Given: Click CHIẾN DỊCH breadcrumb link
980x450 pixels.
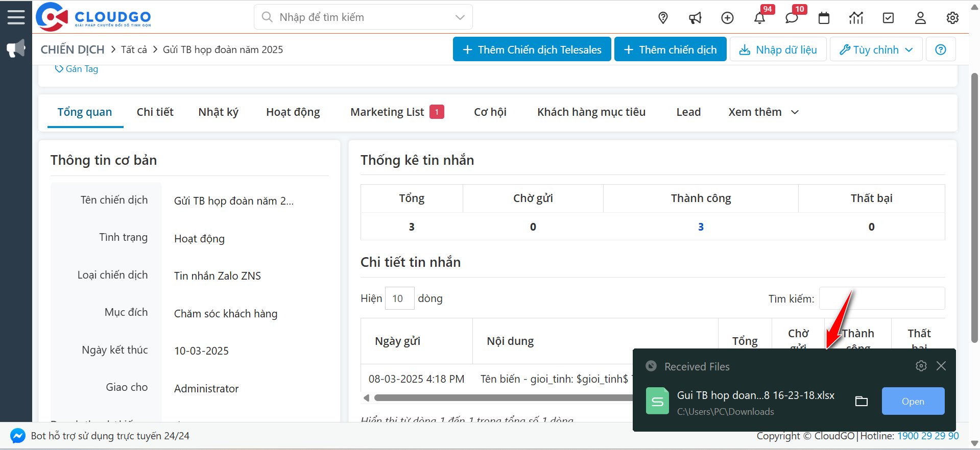Looking at the screenshot, I should (x=73, y=49).
